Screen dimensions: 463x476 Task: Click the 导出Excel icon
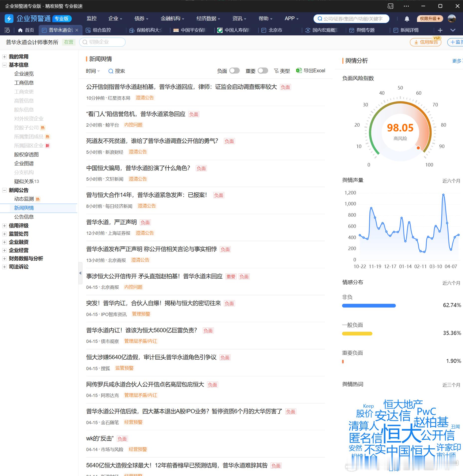click(x=299, y=71)
